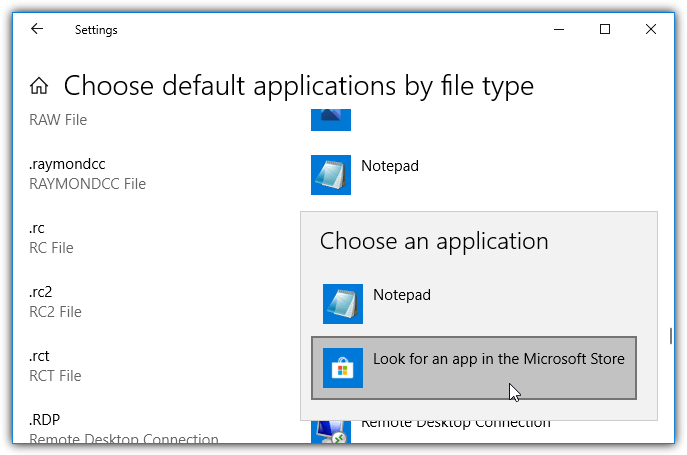This screenshot has height=455, width=687.
Task: Click the Remote Desktop Connection icon
Action: coord(331,431)
